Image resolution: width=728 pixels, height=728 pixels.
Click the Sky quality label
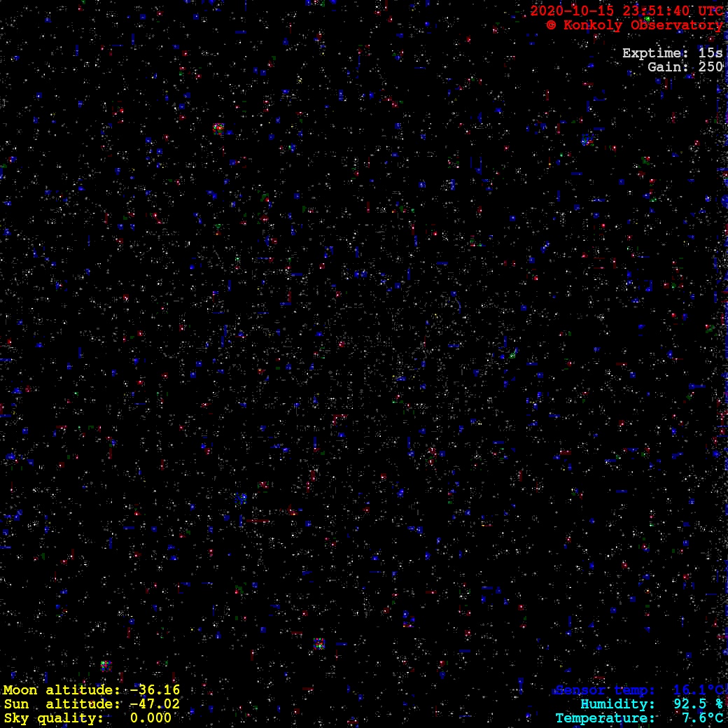point(53,718)
